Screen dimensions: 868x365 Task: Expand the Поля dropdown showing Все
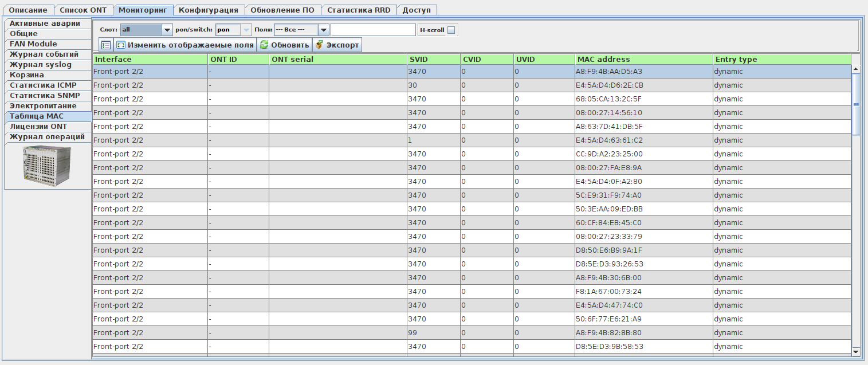(301, 30)
